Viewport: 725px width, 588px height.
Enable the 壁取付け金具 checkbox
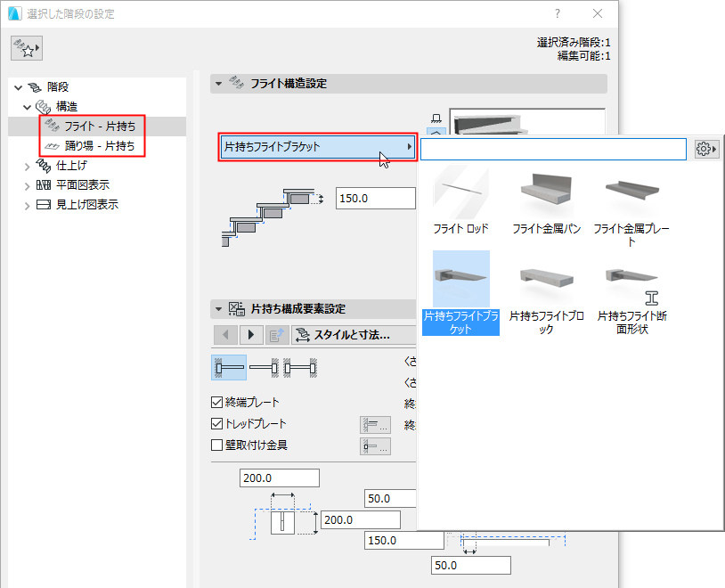tap(217, 445)
